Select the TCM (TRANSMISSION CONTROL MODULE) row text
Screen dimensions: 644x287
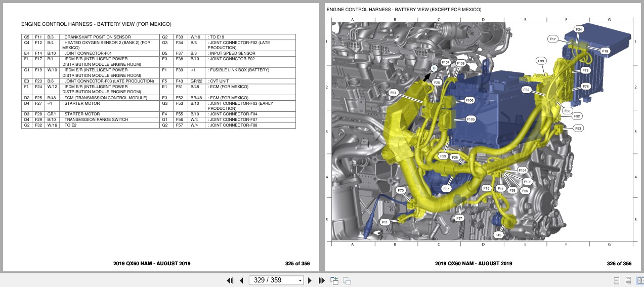point(104,98)
